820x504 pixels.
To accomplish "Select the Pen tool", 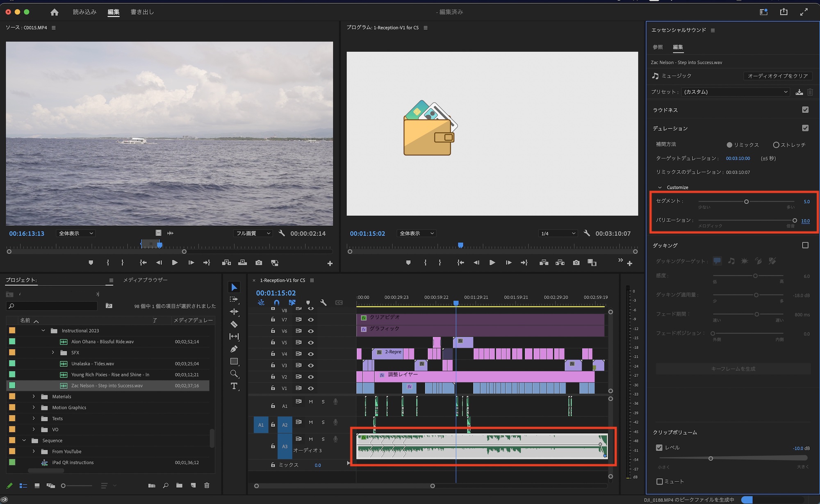I will pos(234,349).
